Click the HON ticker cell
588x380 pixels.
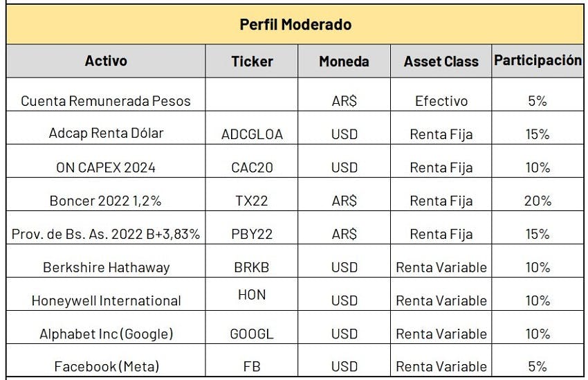click(252, 294)
